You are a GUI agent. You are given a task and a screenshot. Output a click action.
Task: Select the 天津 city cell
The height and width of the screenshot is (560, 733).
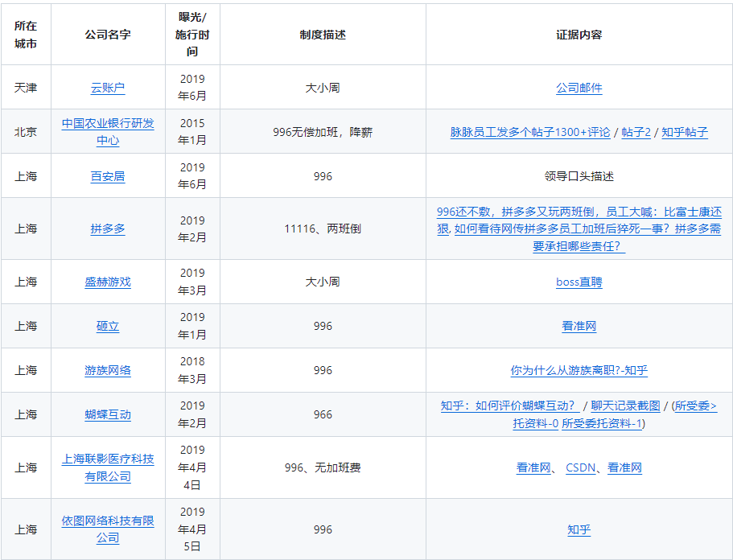[26, 88]
